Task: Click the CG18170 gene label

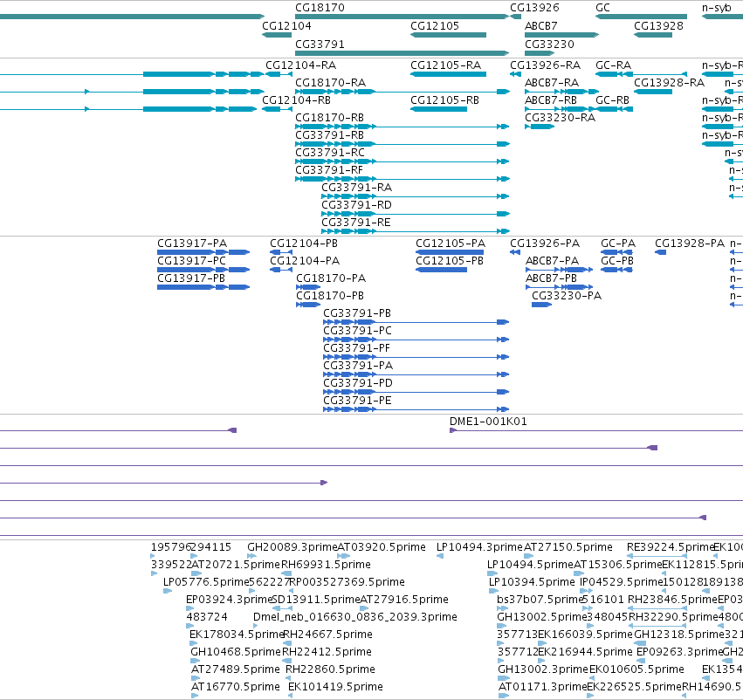Action: pos(320,8)
